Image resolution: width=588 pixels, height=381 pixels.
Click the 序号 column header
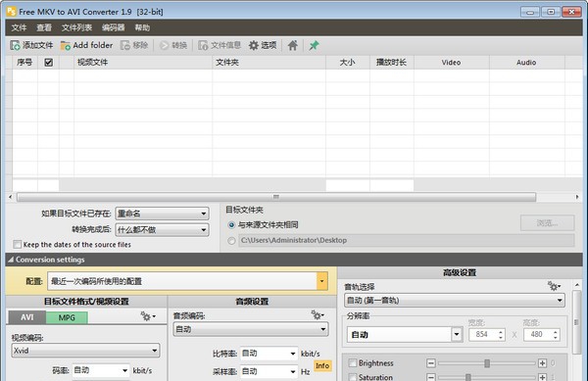[x=24, y=62]
